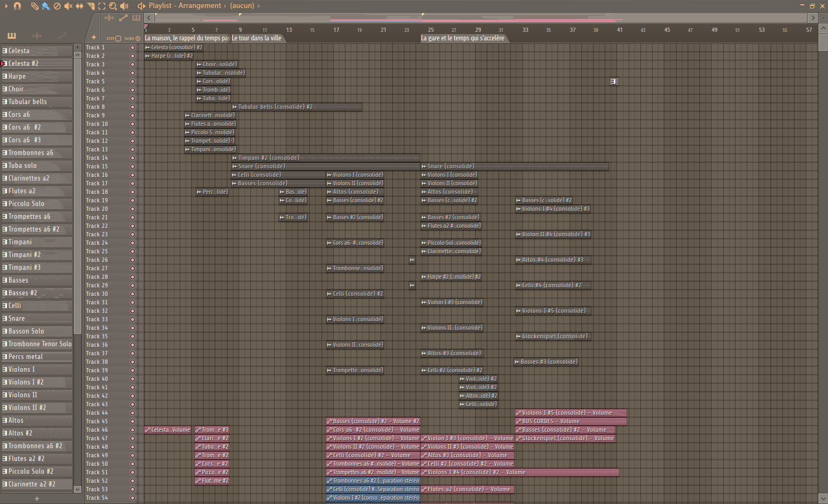This screenshot has width=828, height=504.
Task: Select Glockenspiel (consolidé) clip on Track 35
Action: (x=553, y=336)
